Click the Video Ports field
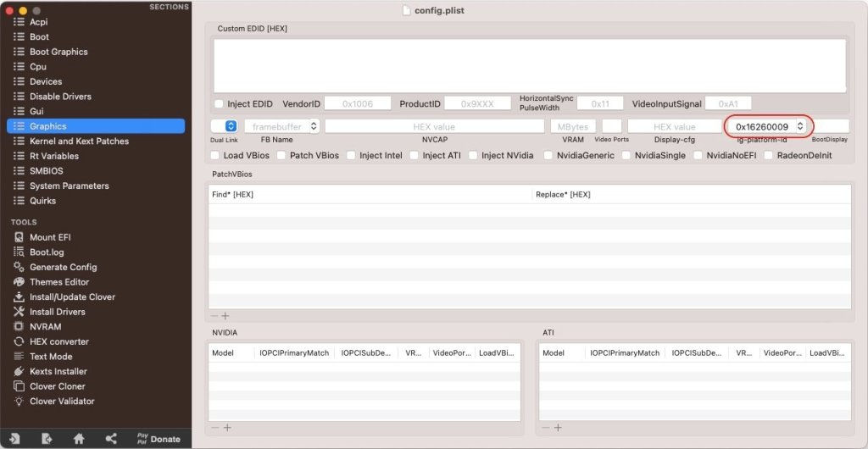 pyautogui.click(x=612, y=126)
